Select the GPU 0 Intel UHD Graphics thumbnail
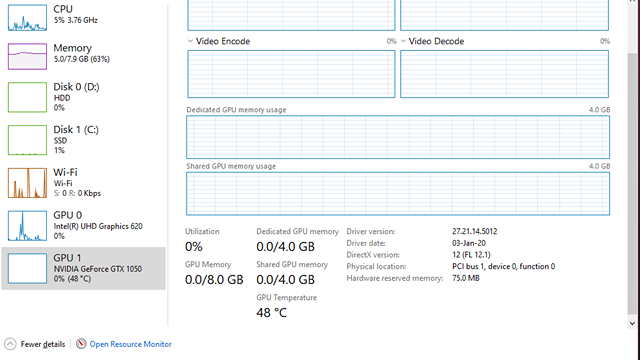Viewport: 640px width, 360px height. click(x=27, y=226)
